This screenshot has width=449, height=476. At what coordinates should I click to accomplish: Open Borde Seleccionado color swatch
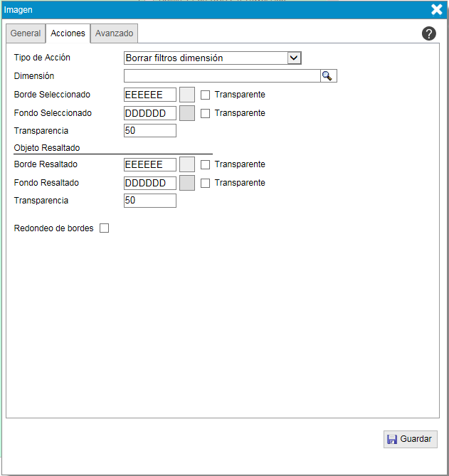tap(187, 95)
